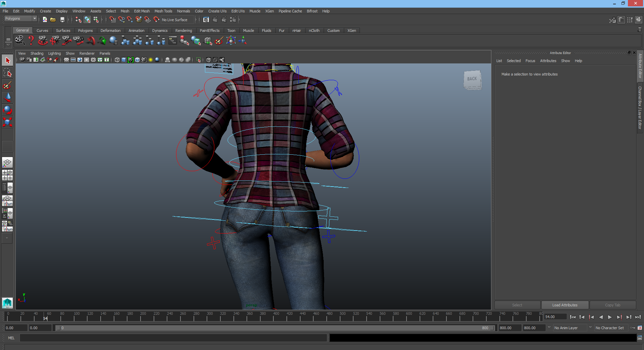The height and width of the screenshot is (350, 644).
Task: Expand the No Character Set dropdown
Action: pyautogui.click(x=590, y=328)
